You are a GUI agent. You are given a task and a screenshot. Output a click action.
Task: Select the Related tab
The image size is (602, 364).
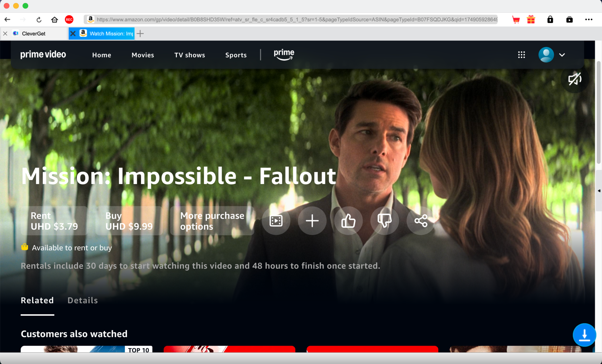coord(37,301)
